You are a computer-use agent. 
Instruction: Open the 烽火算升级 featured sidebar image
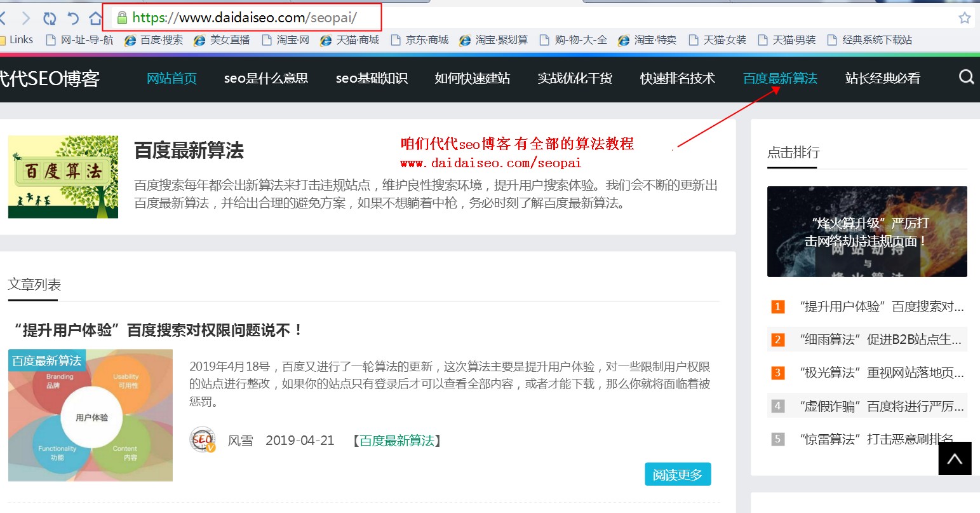[x=867, y=231]
